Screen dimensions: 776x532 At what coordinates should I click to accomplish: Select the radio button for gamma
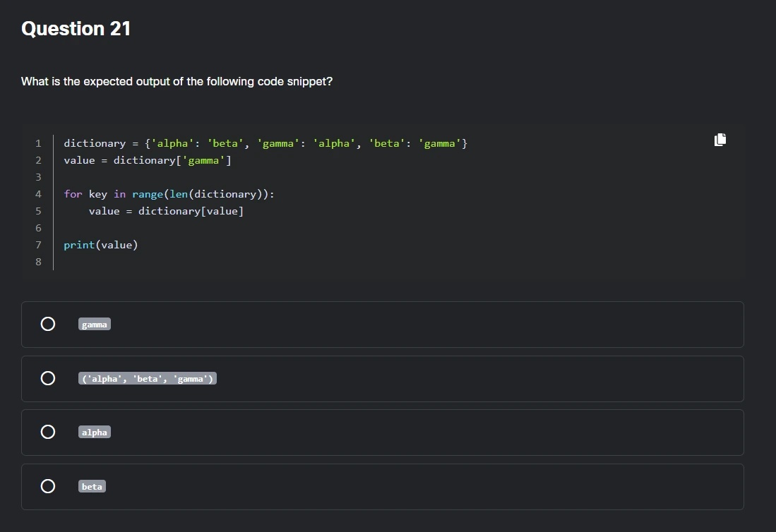(x=47, y=324)
